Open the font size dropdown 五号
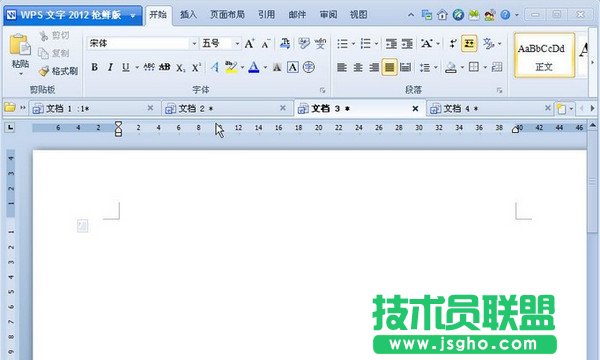Viewport: 600px width, 360px height. pos(237,44)
